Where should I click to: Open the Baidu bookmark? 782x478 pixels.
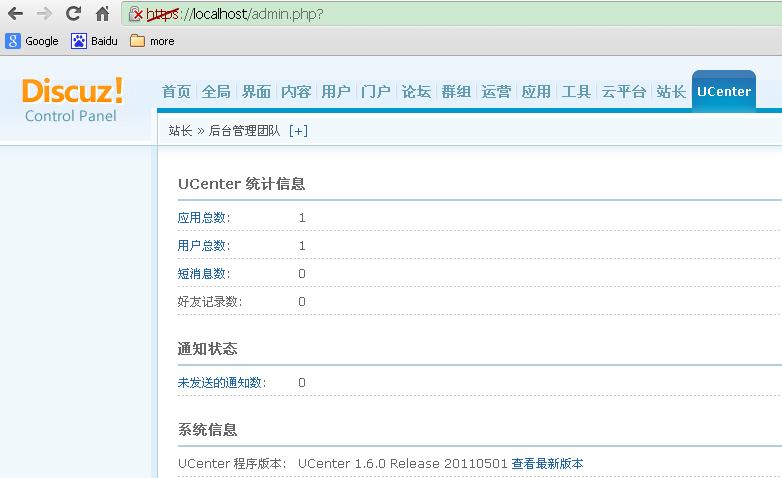pos(94,41)
